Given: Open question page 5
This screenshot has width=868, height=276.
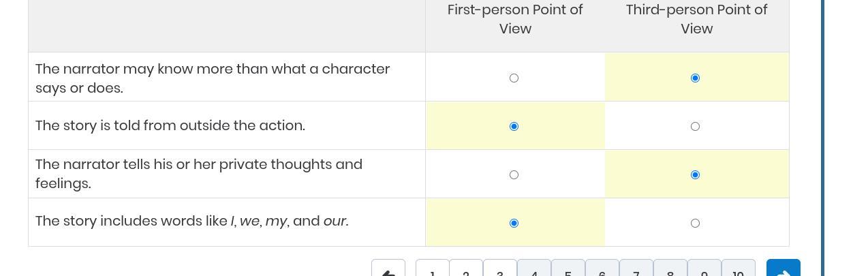Looking at the screenshot, I should [568, 269].
